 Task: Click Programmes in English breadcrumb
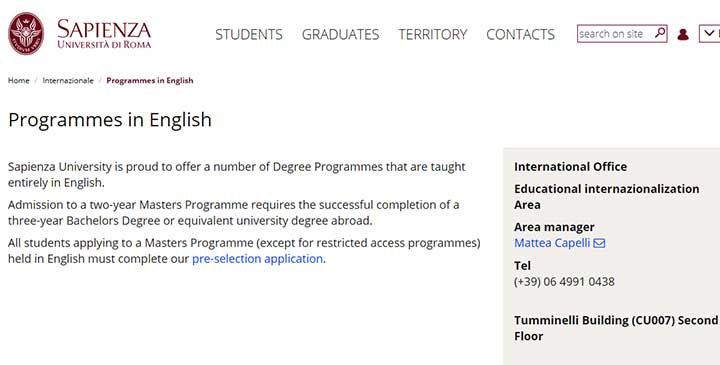150,80
